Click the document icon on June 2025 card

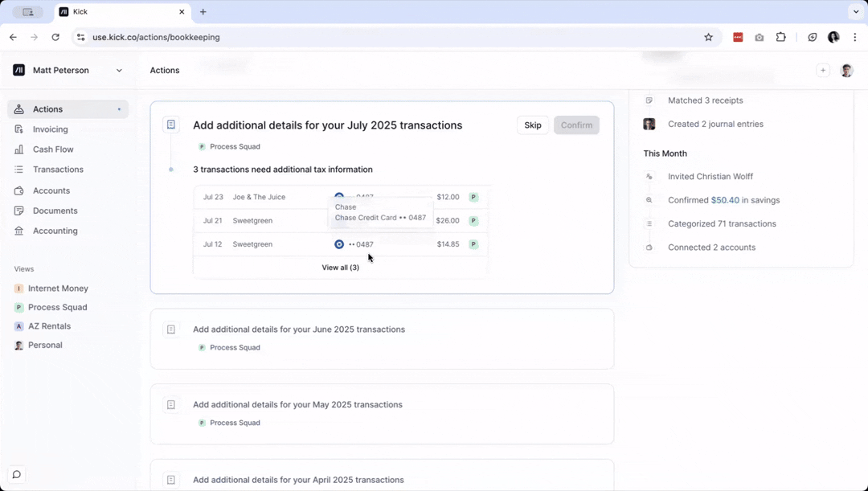click(170, 329)
